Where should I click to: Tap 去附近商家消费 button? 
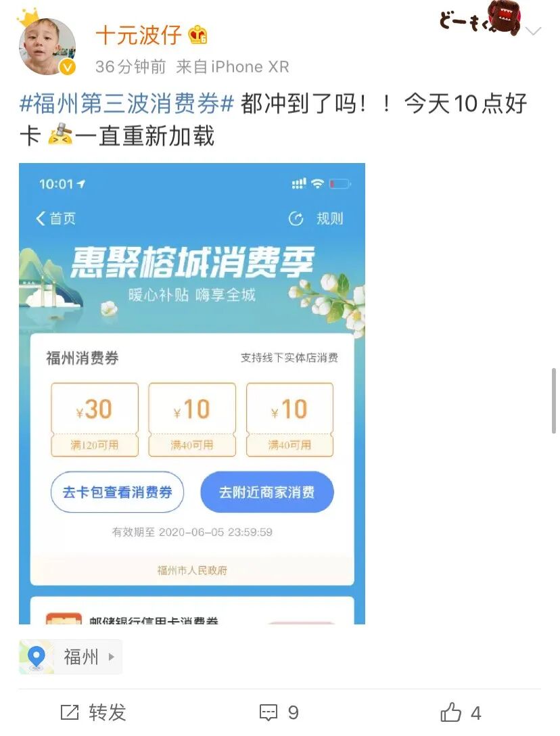pyautogui.click(x=267, y=492)
